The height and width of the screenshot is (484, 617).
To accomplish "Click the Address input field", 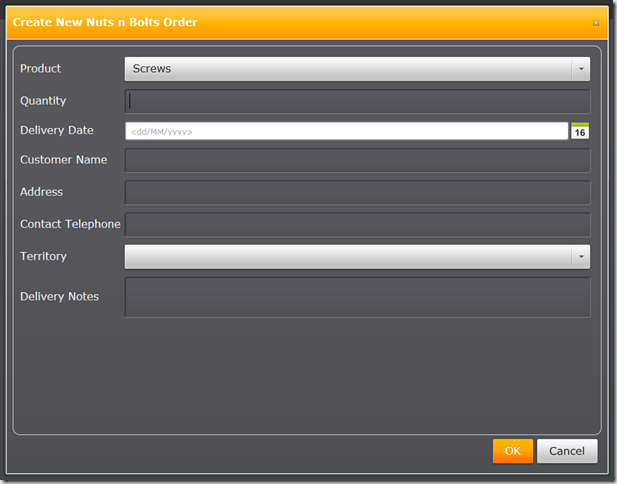I will (357, 192).
